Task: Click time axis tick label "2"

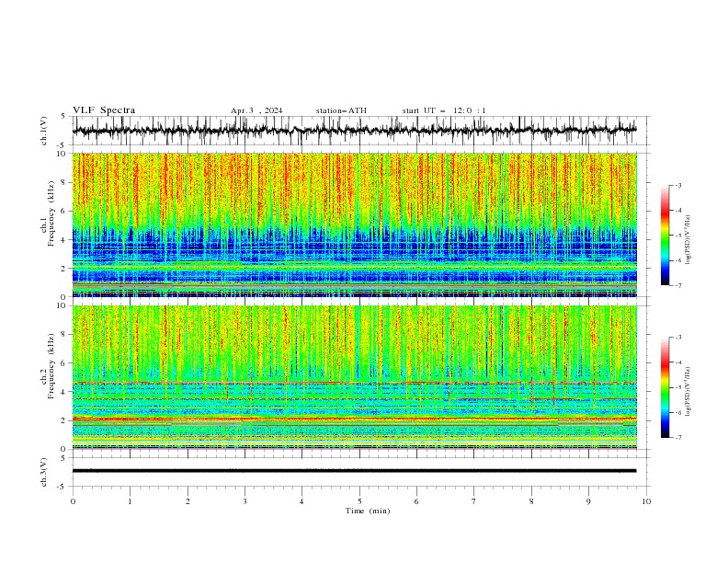Action: pos(188,501)
